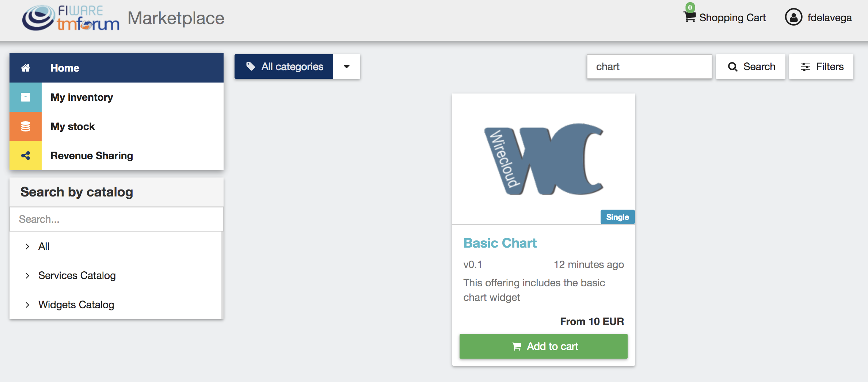Focus the catalog search input field
868x382 pixels.
pyautogui.click(x=117, y=219)
